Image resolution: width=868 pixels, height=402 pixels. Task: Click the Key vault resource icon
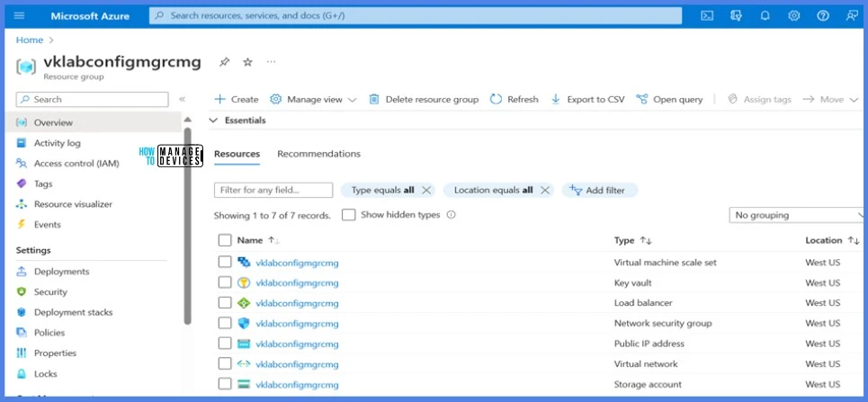pyautogui.click(x=244, y=282)
